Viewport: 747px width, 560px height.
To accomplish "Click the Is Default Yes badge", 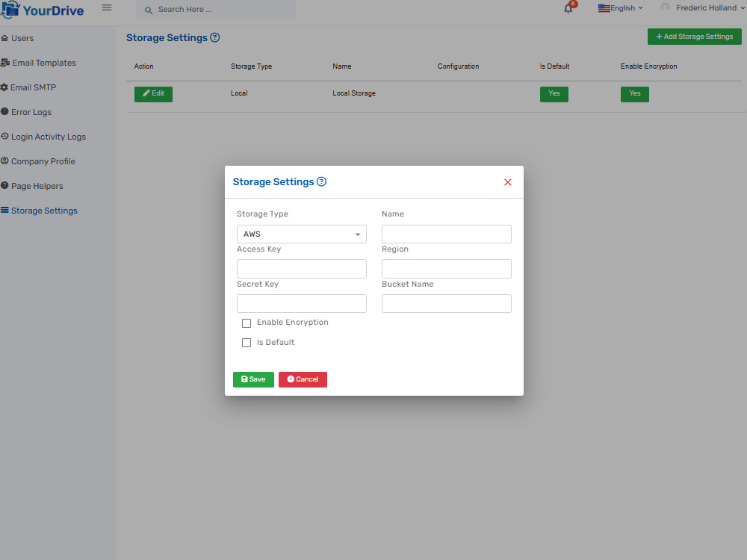I will coord(554,94).
